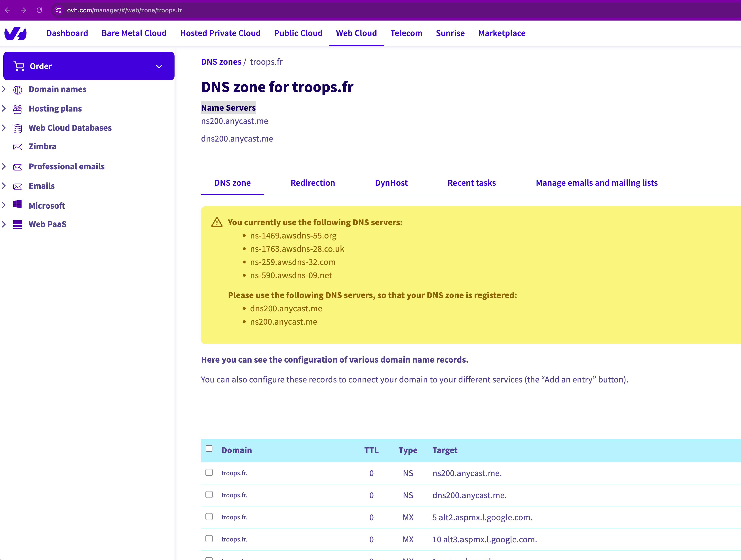Click the Zimbra envelope icon

(x=17, y=147)
